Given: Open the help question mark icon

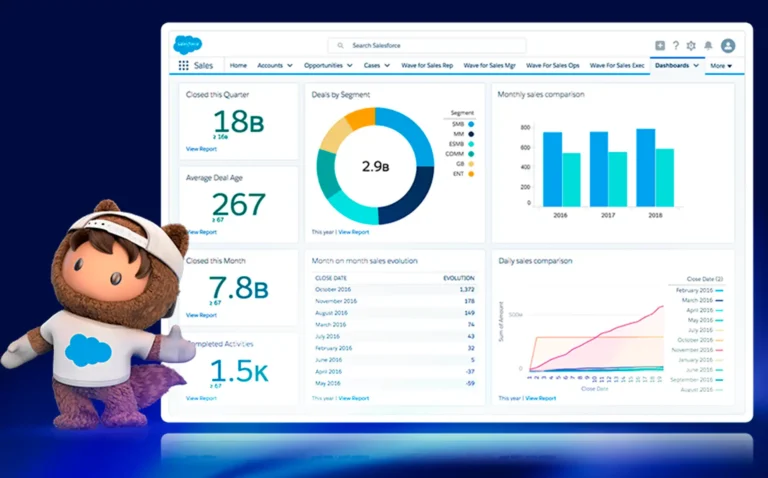Looking at the screenshot, I should [x=675, y=46].
